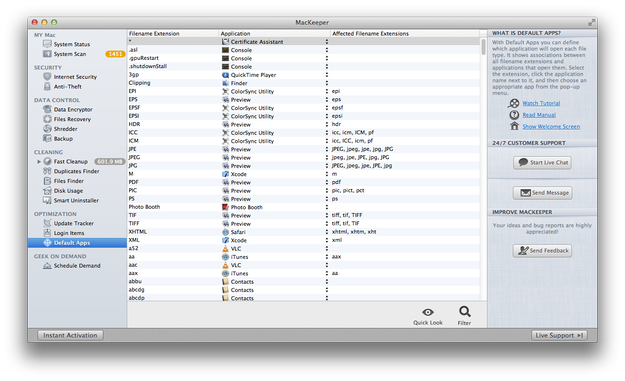This screenshot has width=625, height=381.
Task: Click the Send Feedback button
Action: pos(542,250)
